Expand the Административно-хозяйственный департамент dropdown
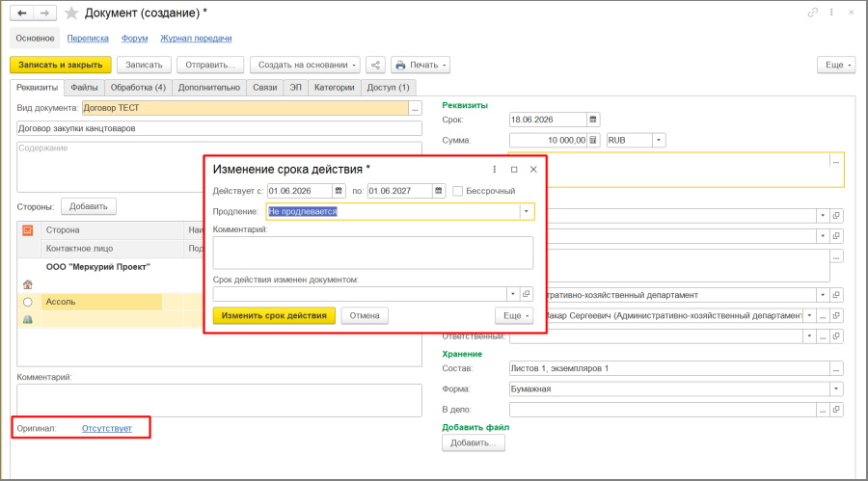 click(823, 295)
